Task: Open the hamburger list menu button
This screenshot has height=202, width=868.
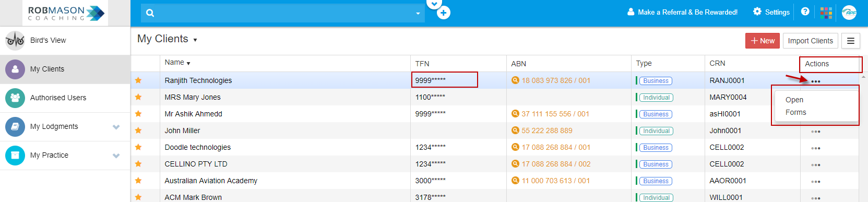Action: [x=851, y=41]
